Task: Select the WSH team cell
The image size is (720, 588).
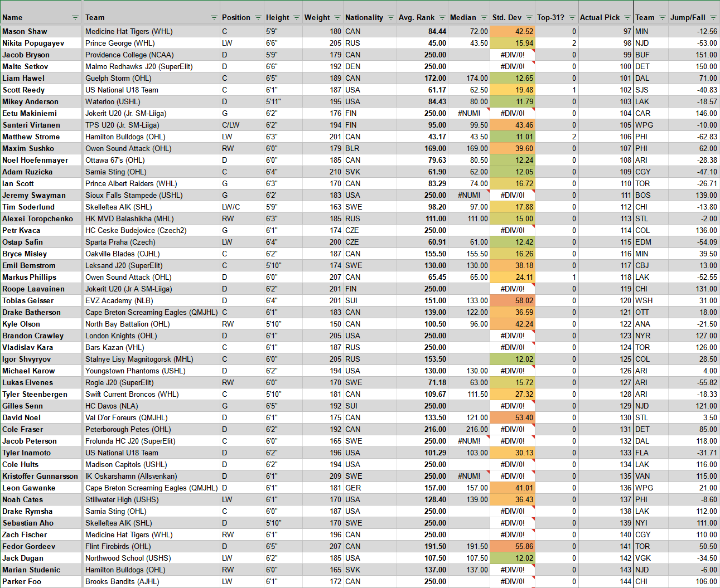Action: pyautogui.click(x=650, y=300)
